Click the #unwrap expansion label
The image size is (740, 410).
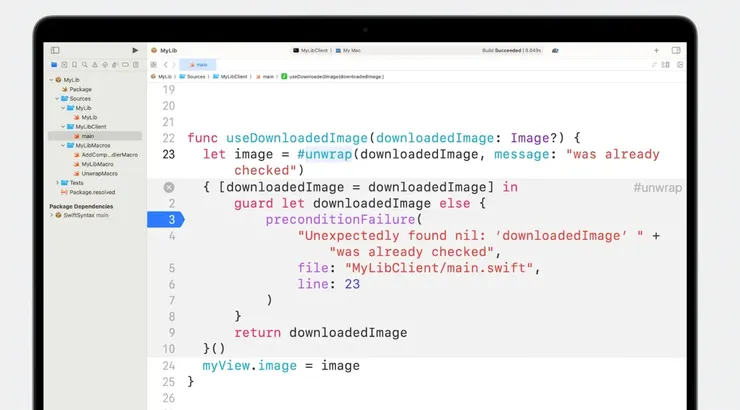(x=657, y=187)
